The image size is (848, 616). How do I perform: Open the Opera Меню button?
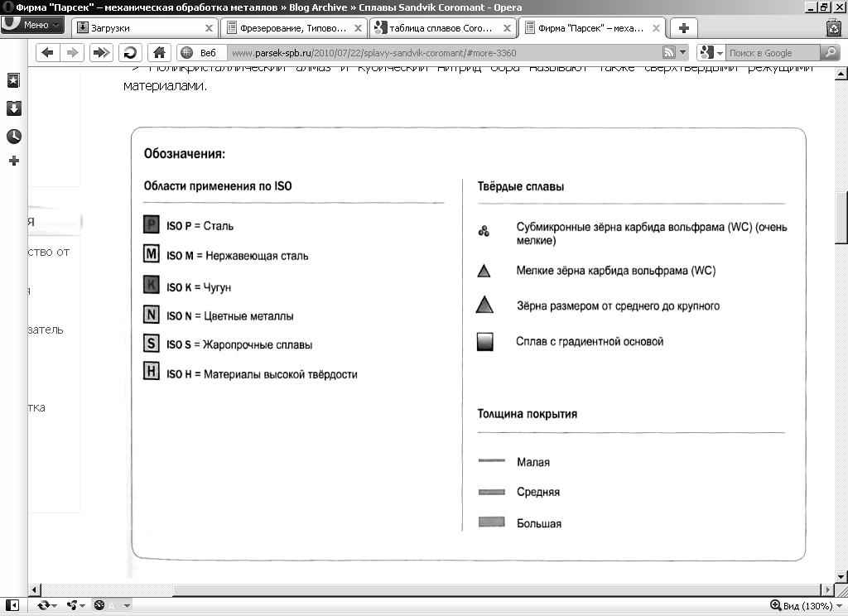[x=32, y=25]
